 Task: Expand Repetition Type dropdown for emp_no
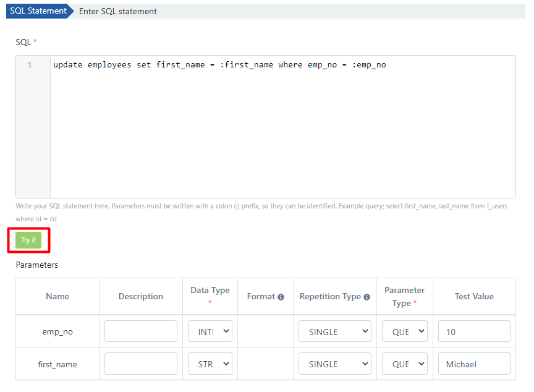pyautogui.click(x=334, y=331)
